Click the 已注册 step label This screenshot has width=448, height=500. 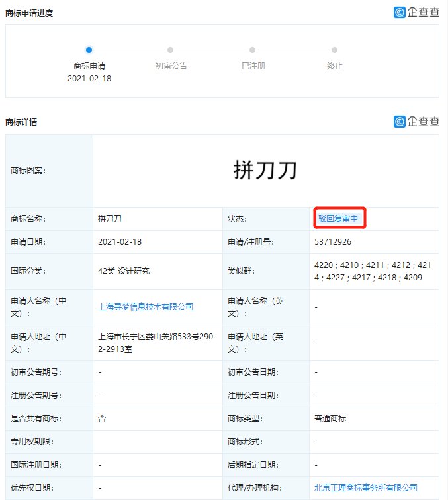[x=253, y=66]
